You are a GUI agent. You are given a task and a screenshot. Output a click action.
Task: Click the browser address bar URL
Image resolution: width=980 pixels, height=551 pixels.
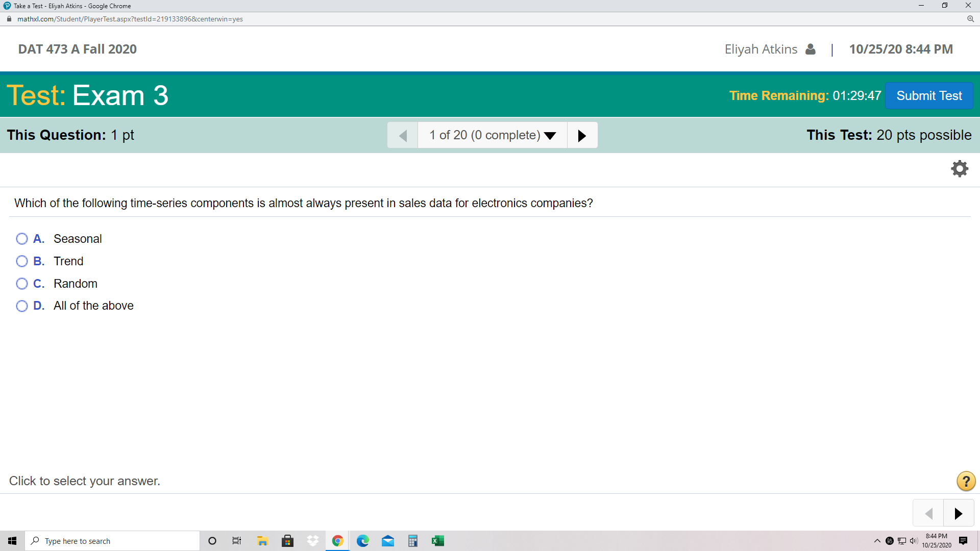tap(130, 19)
